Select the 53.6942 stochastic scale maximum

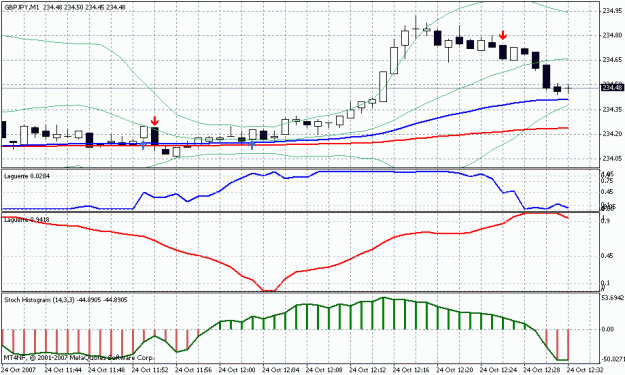coord(612,298)
